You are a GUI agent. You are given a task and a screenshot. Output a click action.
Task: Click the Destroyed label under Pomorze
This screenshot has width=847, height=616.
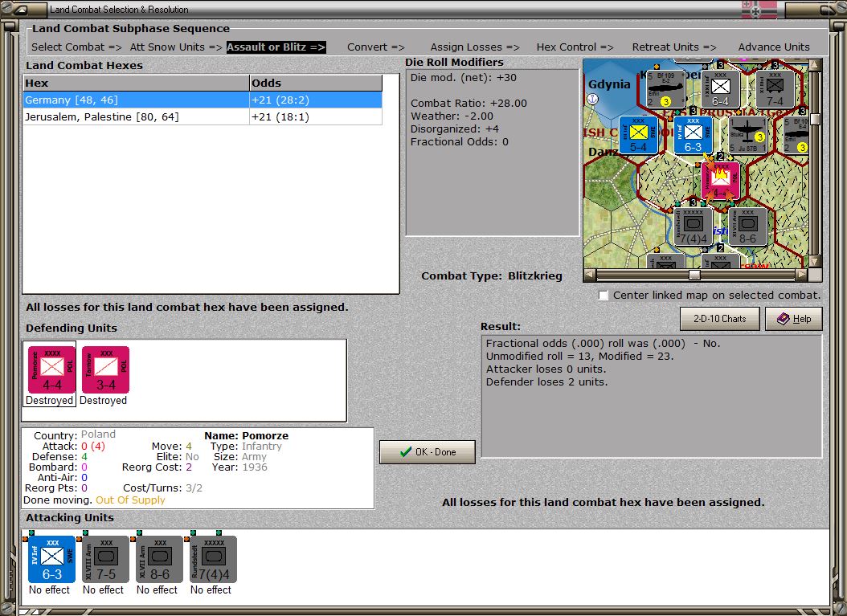(x=49, y=401)
